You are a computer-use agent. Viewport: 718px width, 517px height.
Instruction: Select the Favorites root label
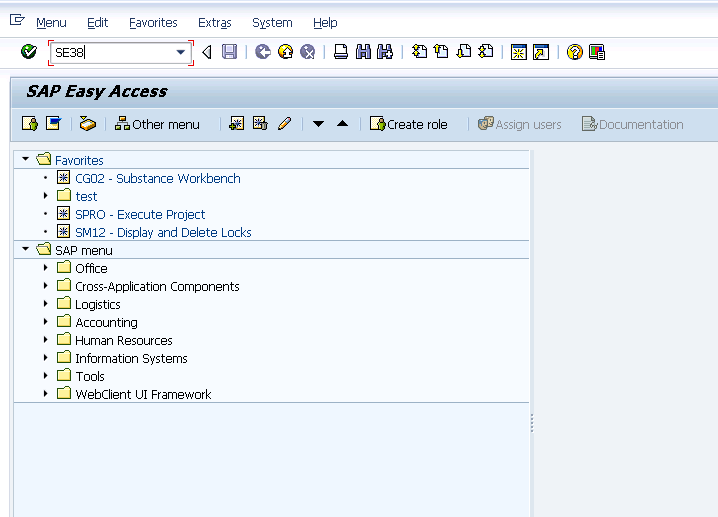[x=79, y=160]
